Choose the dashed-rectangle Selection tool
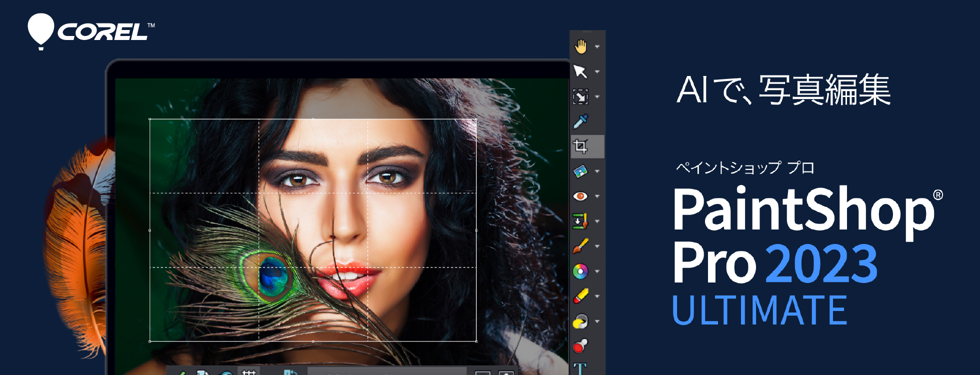This screenshot has height=375, width=980. (x=580, y=96)
